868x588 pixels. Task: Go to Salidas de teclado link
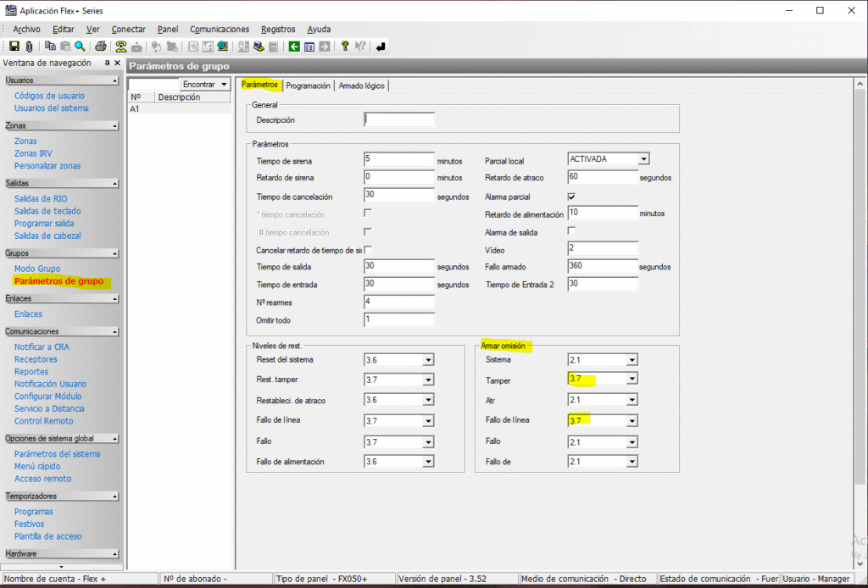[x=47, y=211]
